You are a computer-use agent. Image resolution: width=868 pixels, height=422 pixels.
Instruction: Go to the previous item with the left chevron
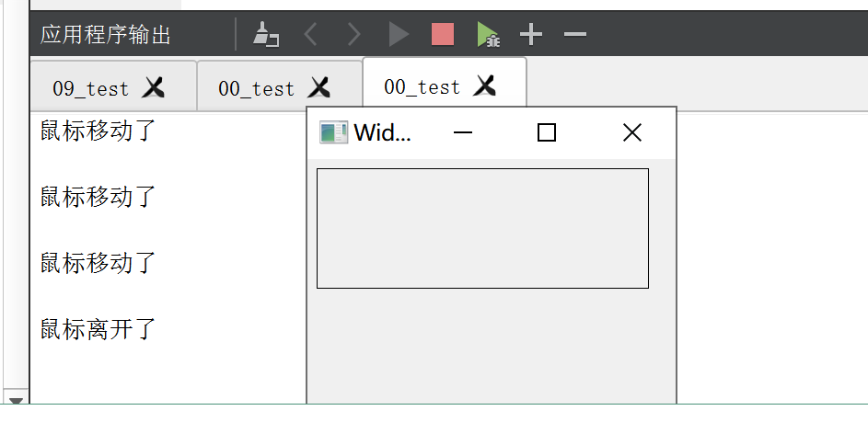pos(310,34)
